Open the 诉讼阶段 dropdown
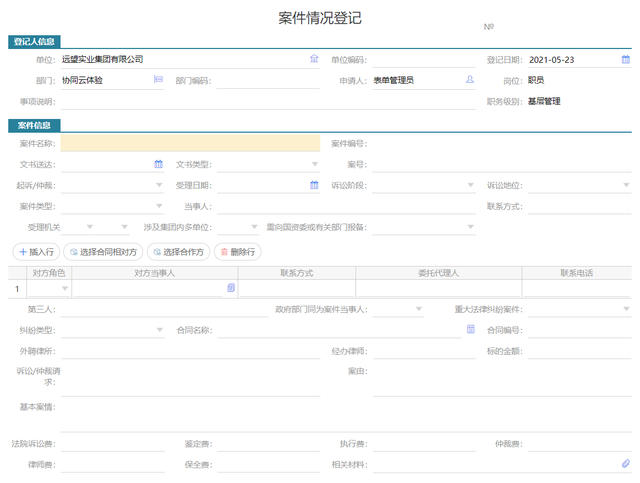 point(470,185)
